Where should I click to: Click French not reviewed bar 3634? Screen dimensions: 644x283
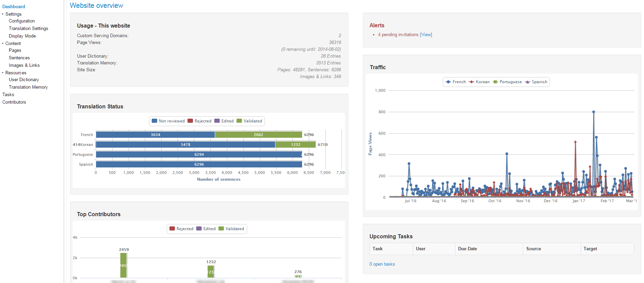coord(155,135)
